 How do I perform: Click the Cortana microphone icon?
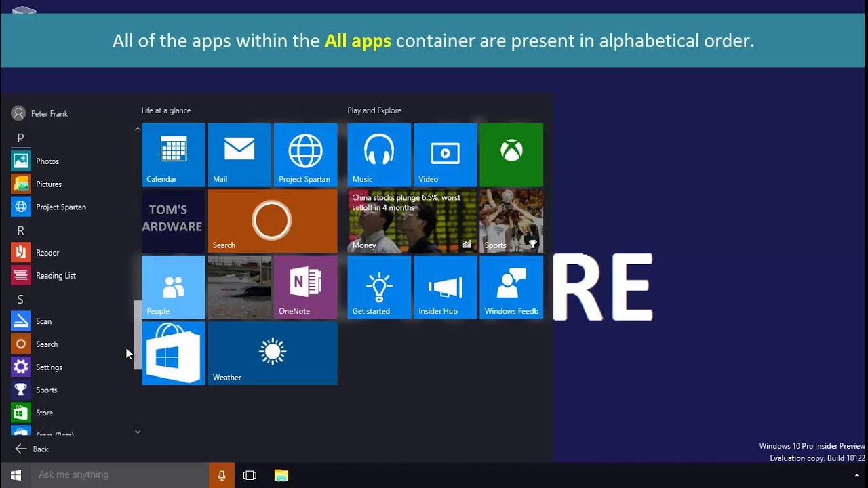pos(221,475)
